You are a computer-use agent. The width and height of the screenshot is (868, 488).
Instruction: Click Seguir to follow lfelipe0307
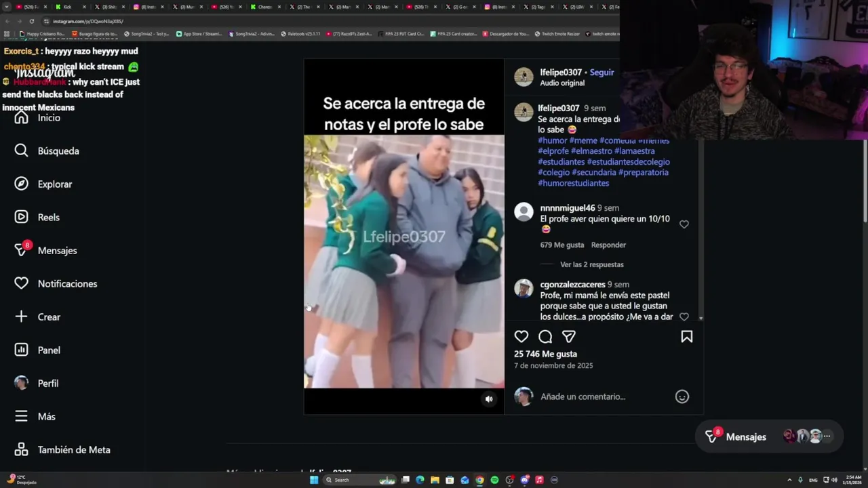[x=601, y=73]
